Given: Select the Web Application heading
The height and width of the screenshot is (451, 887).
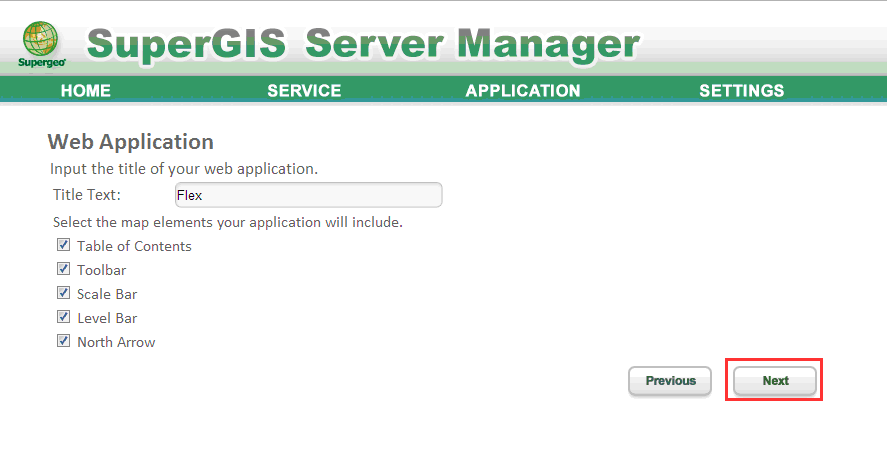Looking at the screenshot, I should coord(131,141).
